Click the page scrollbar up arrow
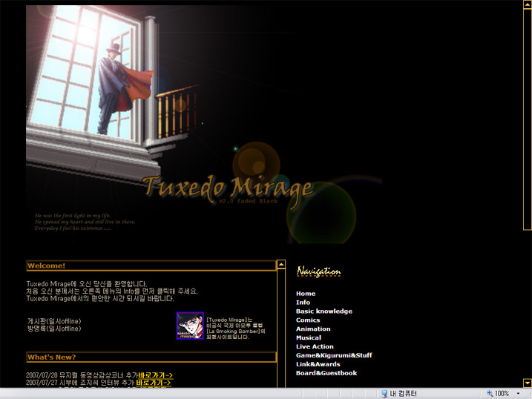Viewport: 532px width, 399px height. point(528,4)
